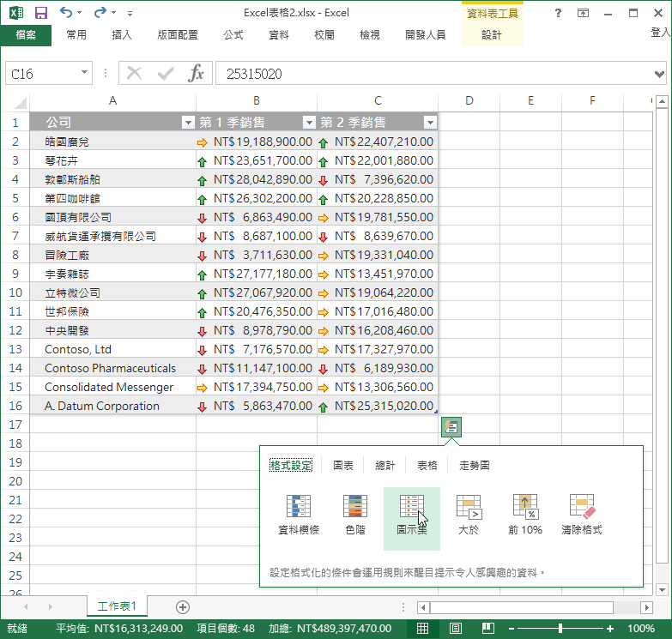
Task: Click the 100% zoom level
Action: [x=641, y=629]
